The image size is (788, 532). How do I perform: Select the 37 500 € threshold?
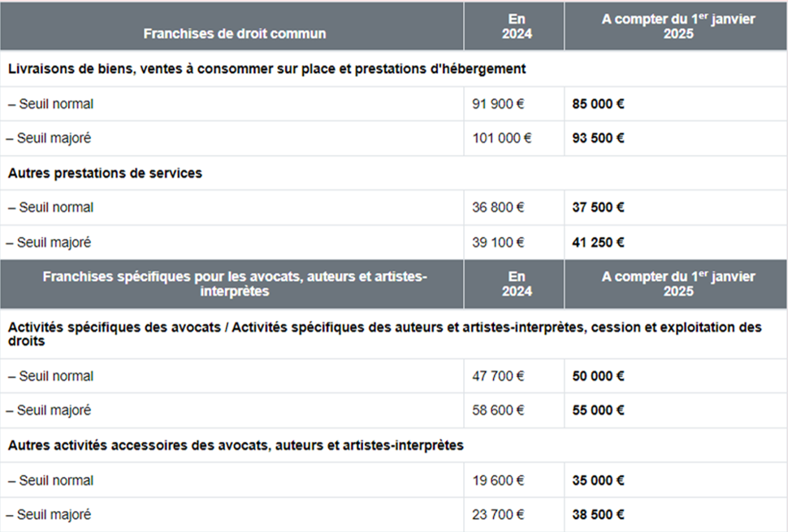(x=598, y=208)
